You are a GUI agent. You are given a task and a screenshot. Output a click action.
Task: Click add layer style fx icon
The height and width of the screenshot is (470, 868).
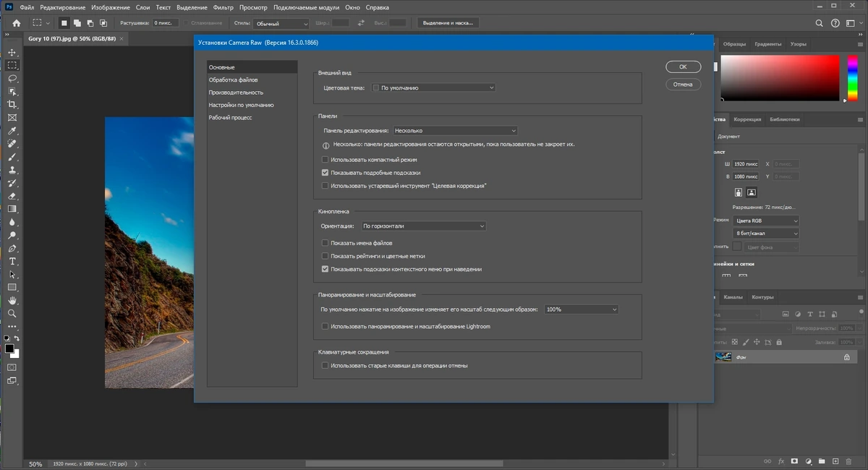780,461
